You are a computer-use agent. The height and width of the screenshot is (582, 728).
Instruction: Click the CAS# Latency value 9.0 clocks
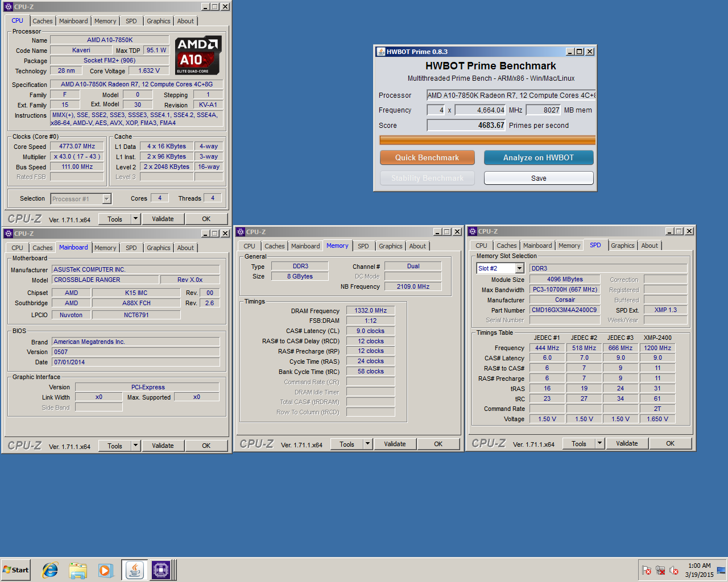pyautogui.click(x=370, y=331)
